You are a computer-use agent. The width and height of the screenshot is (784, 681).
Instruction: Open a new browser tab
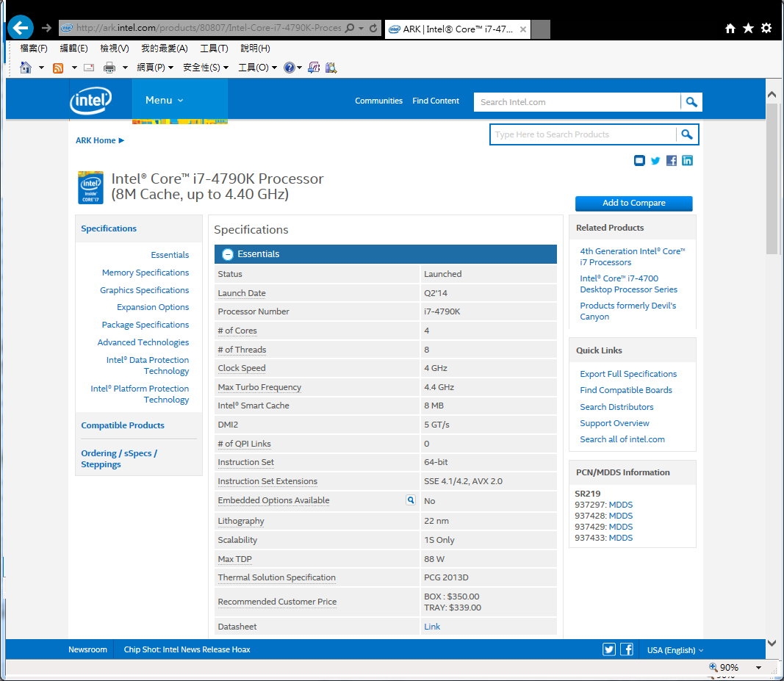click(541, 29)
